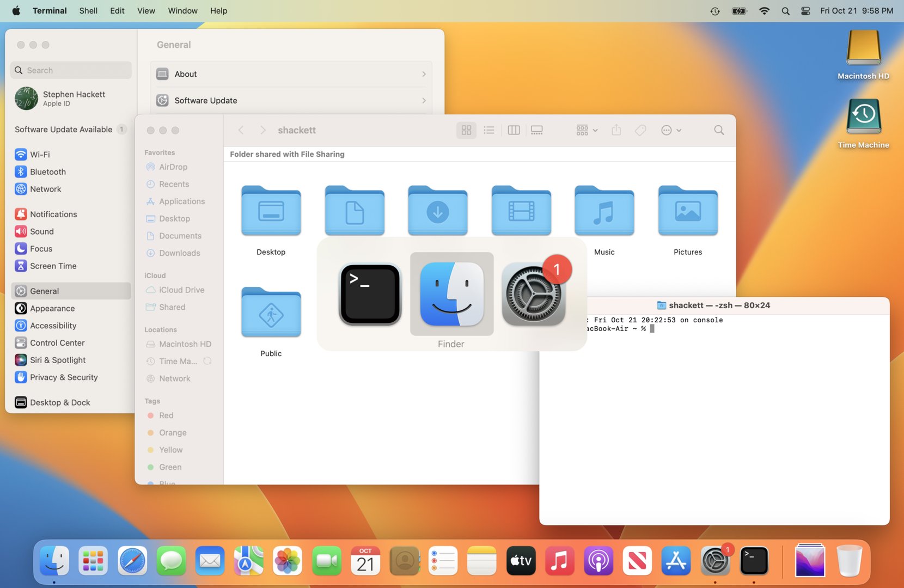Select System Settings in the app switcher
Screen dimensions: 904x588
click(534, 294)
